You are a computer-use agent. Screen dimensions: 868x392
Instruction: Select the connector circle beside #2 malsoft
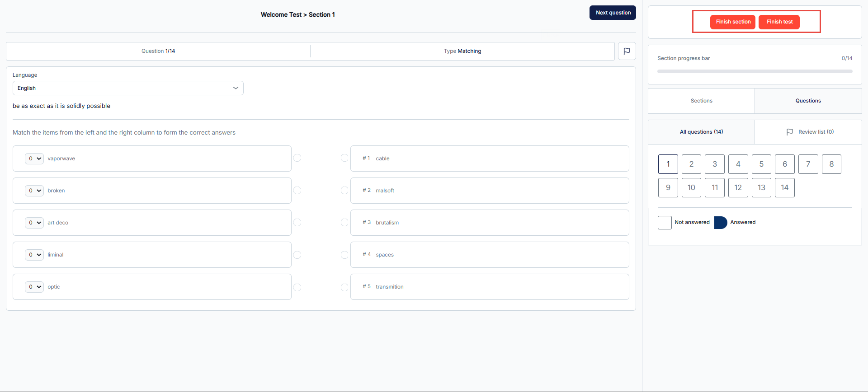pos(344,190)
